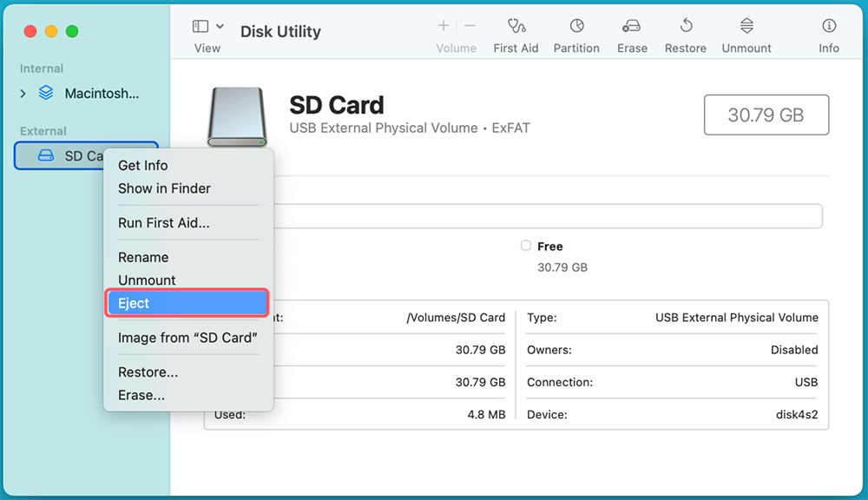Viewport: 868px width, 500px height.
Task: Open the Partition tool in toolbar
Action: (576, 26)
